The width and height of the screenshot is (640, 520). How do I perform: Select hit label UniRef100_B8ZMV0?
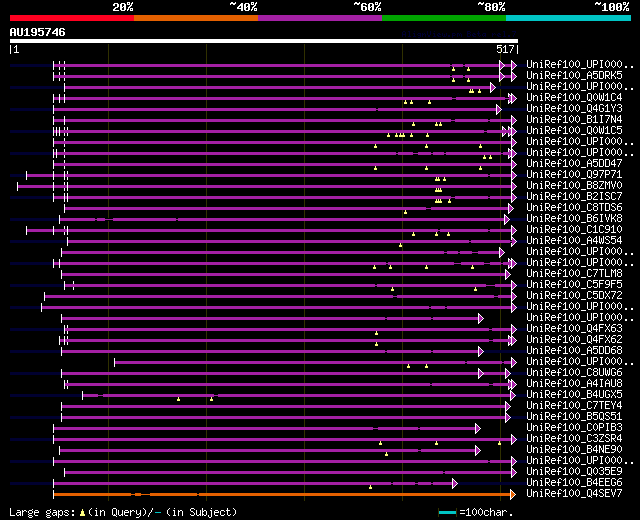[574, 186]
